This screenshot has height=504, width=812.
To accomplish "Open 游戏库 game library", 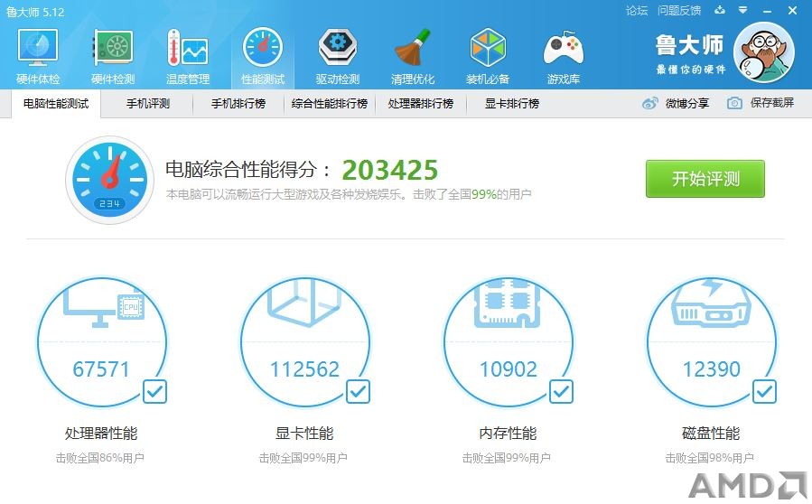I will (x=564, y=56).
